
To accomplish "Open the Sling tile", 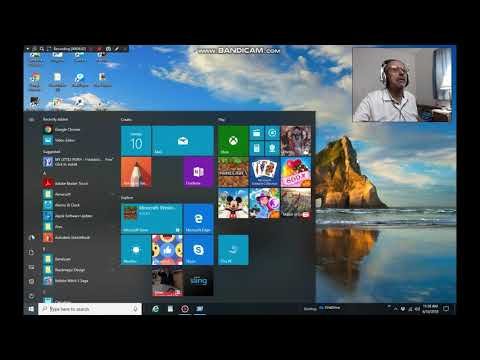I will click(x=198, y=281).
